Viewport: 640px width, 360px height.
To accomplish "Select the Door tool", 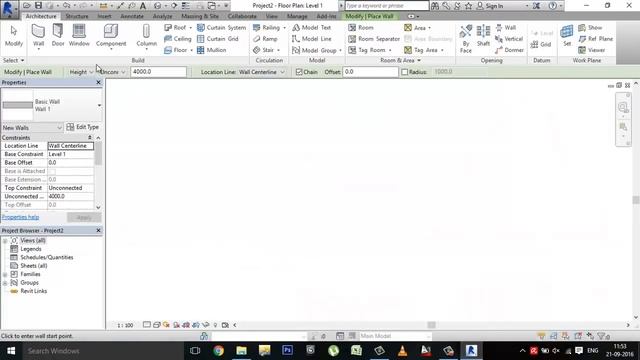I will pyautogui.click(x=58, y=35).
